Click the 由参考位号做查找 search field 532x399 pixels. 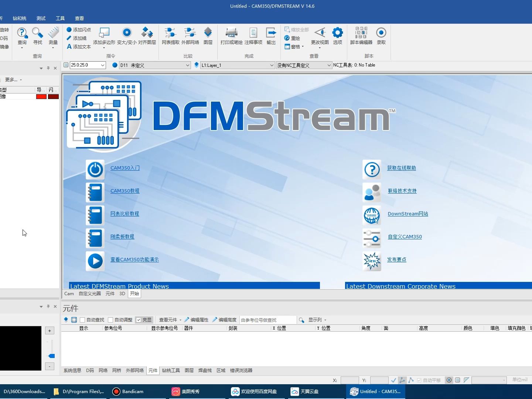[x=268, y=320]
